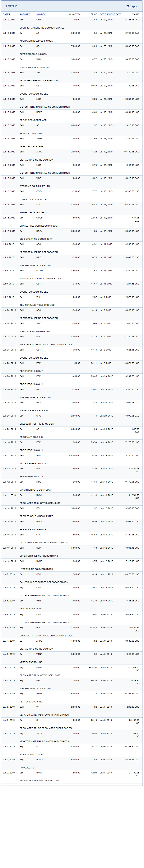
Task: Click the Roxgold Inc description
Action: coord(27,768)
